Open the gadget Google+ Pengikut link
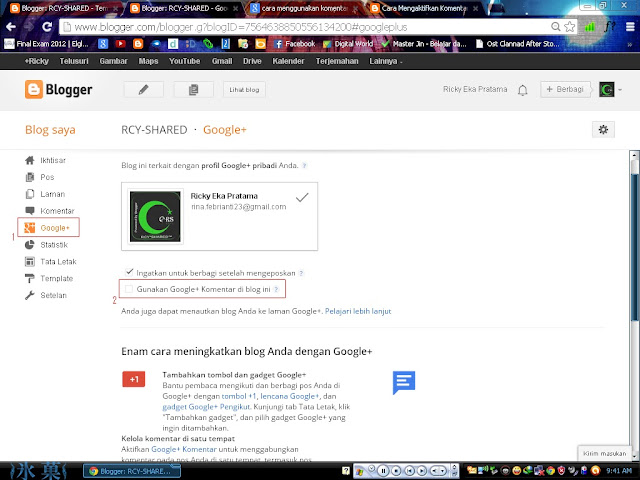 pyautogui.click(x=206, y=407)
